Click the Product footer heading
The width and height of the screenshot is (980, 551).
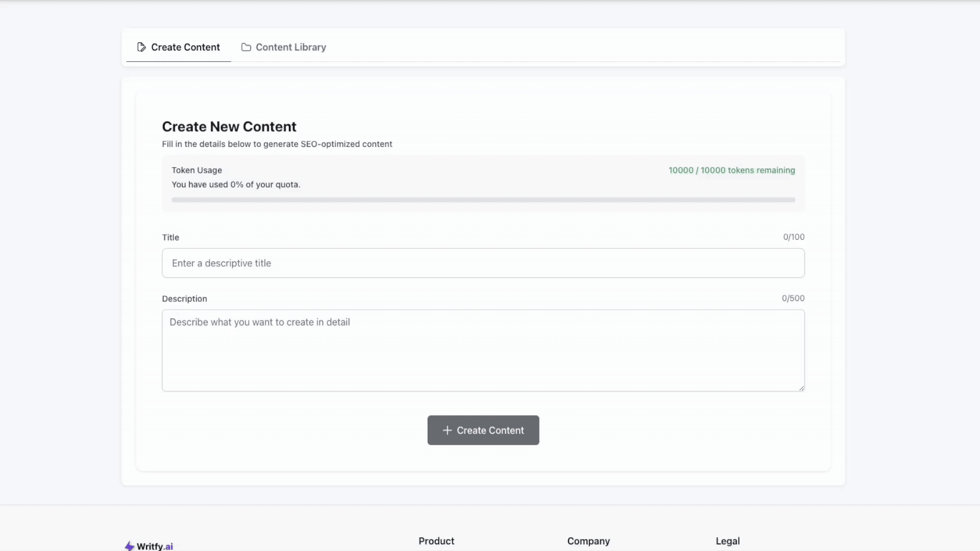[436, 541]
